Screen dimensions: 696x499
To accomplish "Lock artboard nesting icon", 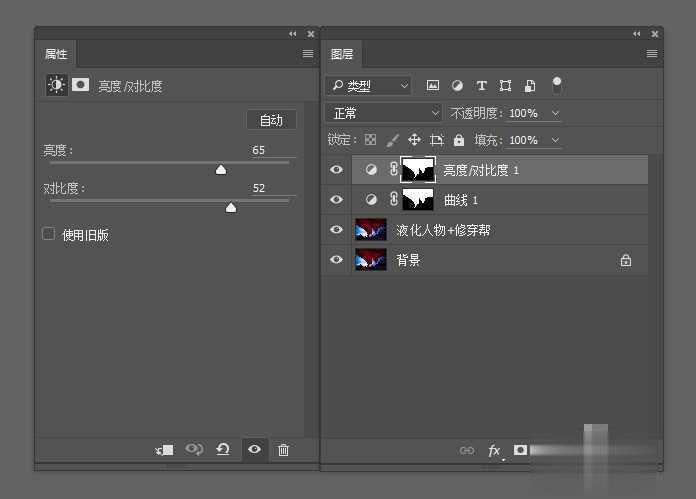I will [x=437, y=140].
